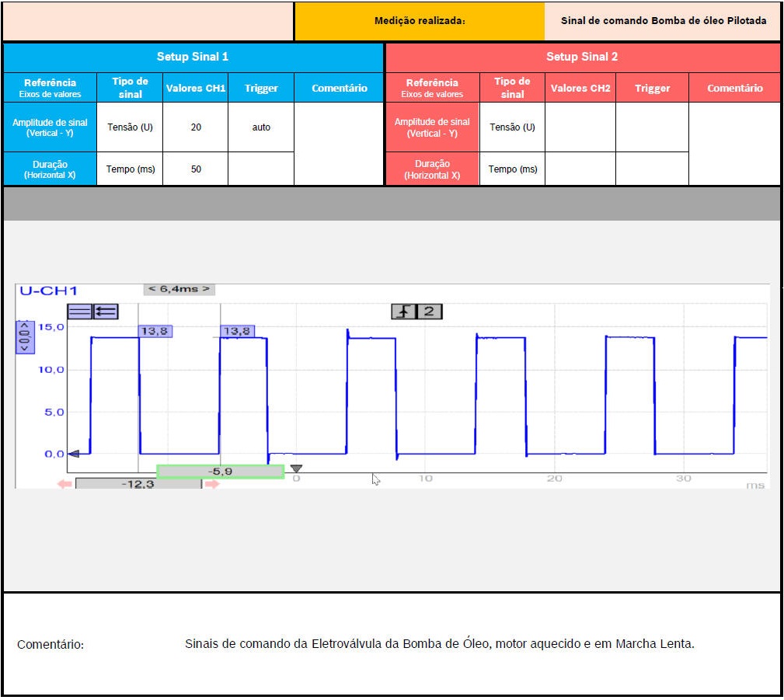The width and height of the screenshot is (784, 700).
Task: Click the 6,4ms cursor delta label
Action: 179,289
